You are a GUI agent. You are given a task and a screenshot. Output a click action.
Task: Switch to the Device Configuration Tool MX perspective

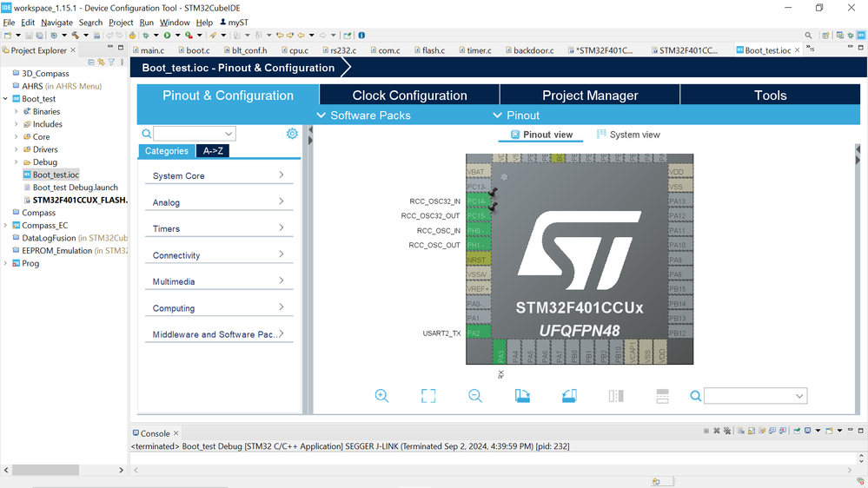click(x=861, y=35)
